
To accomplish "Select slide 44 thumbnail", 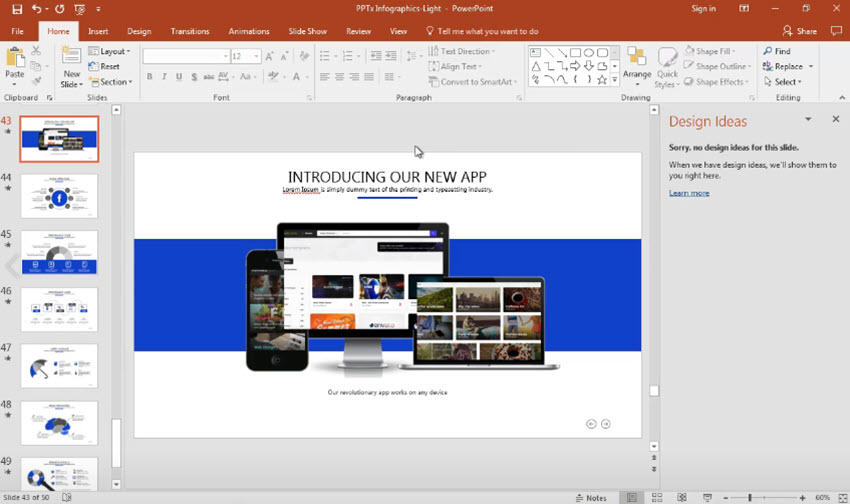I will pos(59,196).
